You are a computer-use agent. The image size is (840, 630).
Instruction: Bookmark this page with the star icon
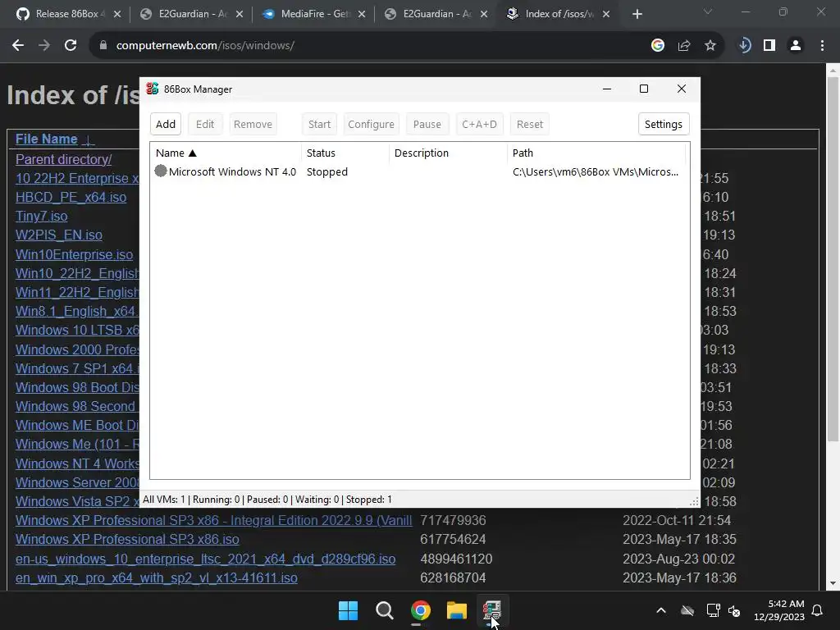pos(710,46)
